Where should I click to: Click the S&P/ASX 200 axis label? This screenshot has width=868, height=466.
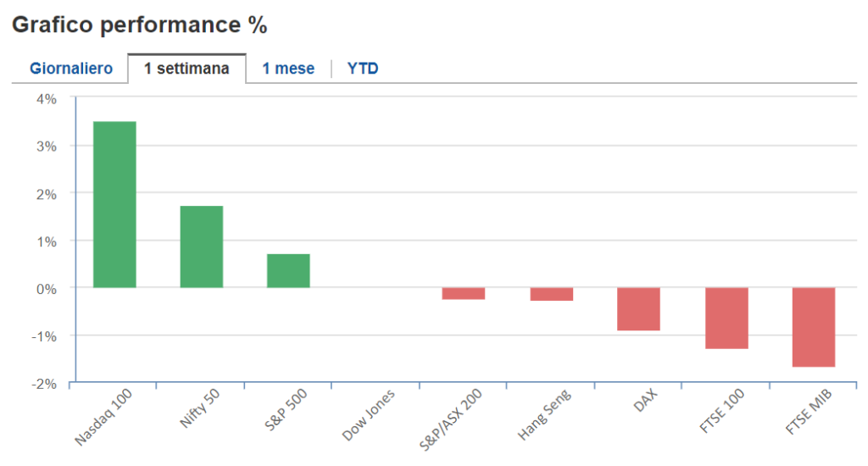point(451,419)
